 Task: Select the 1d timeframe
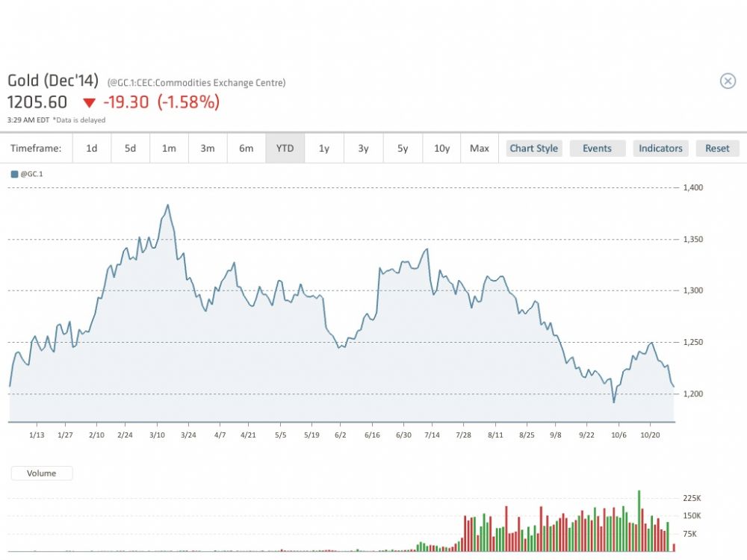(91, 149)
